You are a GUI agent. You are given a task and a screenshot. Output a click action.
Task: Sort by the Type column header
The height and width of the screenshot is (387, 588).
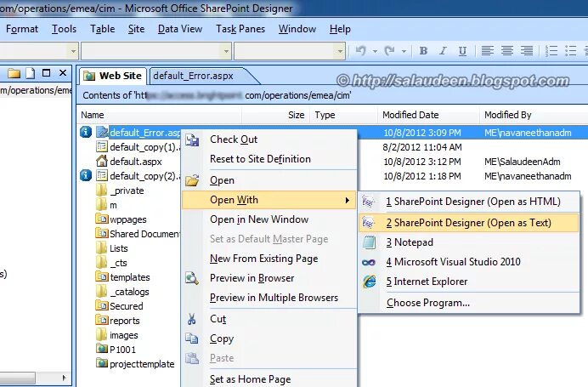[343, 115]
